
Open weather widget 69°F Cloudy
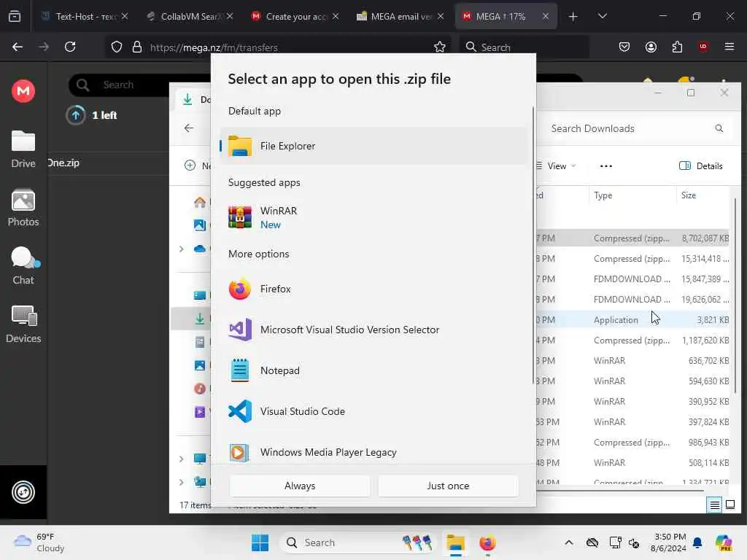39,542
